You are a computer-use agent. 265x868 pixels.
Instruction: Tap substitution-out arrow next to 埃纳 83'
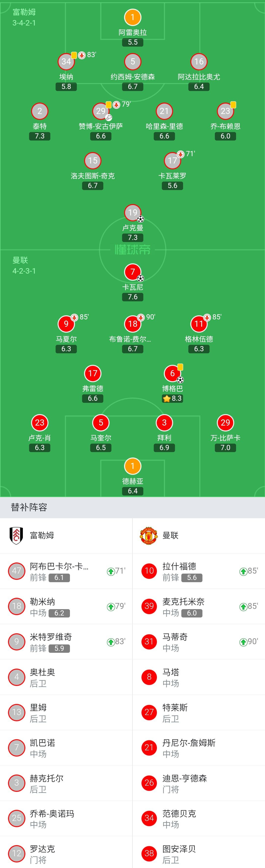coord(82,55)
